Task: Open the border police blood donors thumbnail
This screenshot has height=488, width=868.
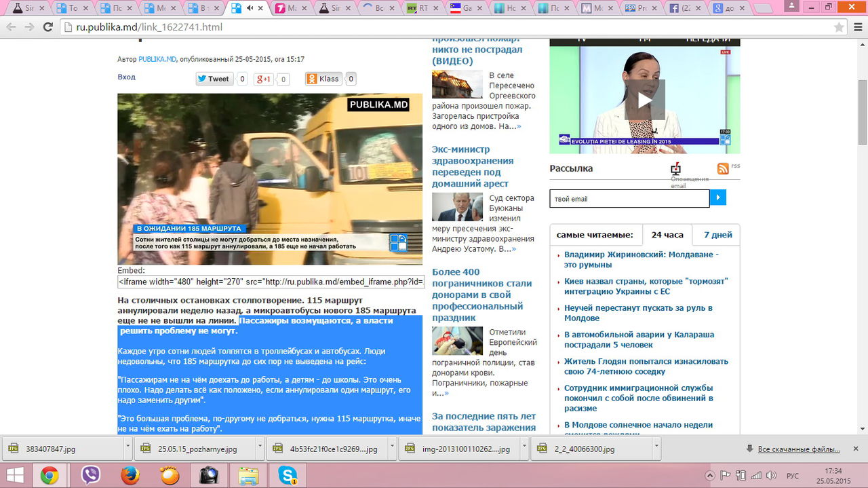Action: 457,341
